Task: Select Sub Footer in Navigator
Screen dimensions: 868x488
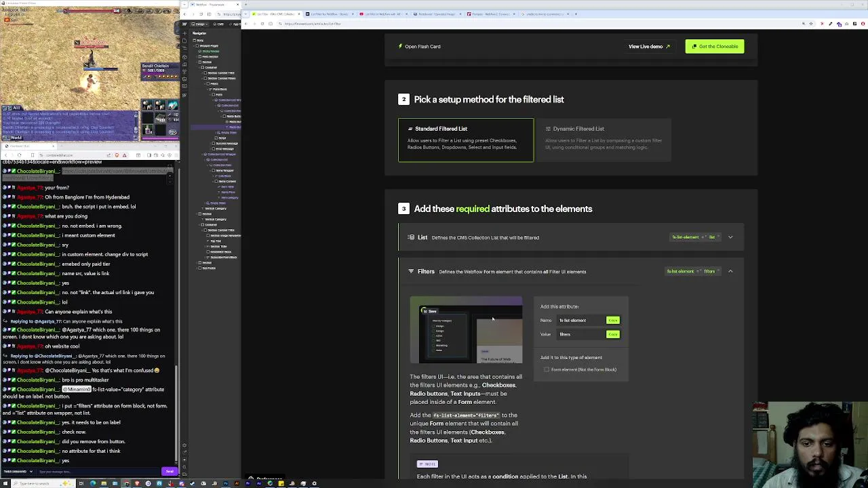Action: (x=210, y=268)
